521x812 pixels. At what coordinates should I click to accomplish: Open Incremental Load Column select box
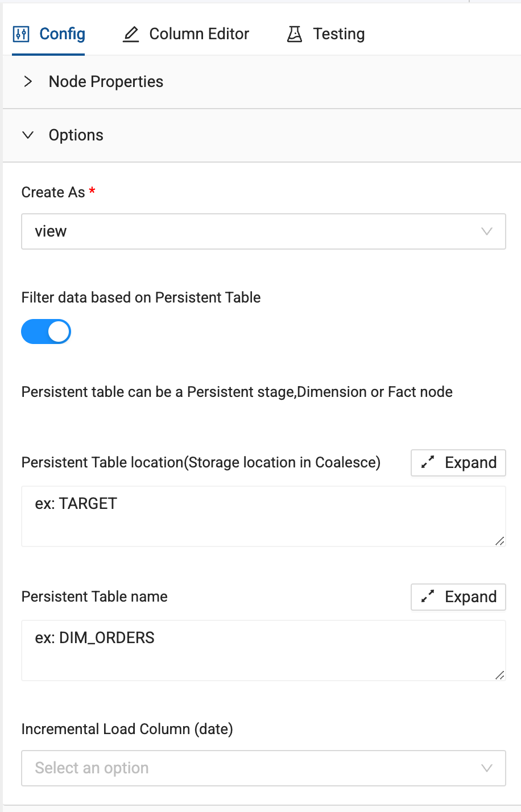[x=250, y=768]
